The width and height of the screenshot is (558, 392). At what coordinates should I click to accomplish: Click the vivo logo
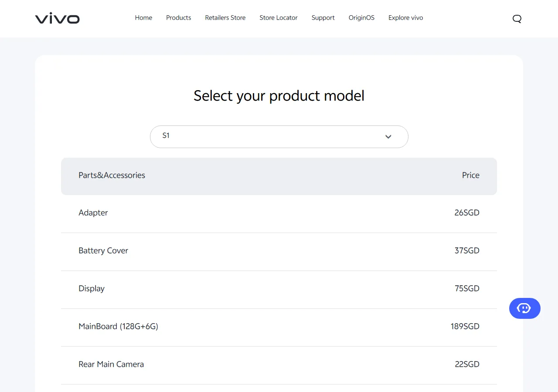tap(57, 18)
